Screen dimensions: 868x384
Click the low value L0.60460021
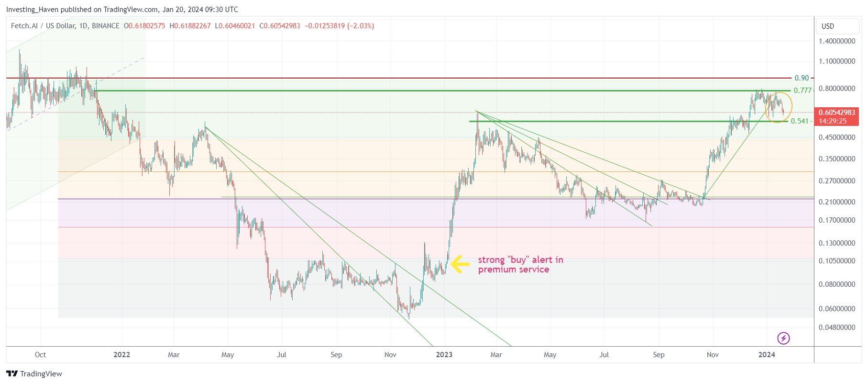click(235, 26)
